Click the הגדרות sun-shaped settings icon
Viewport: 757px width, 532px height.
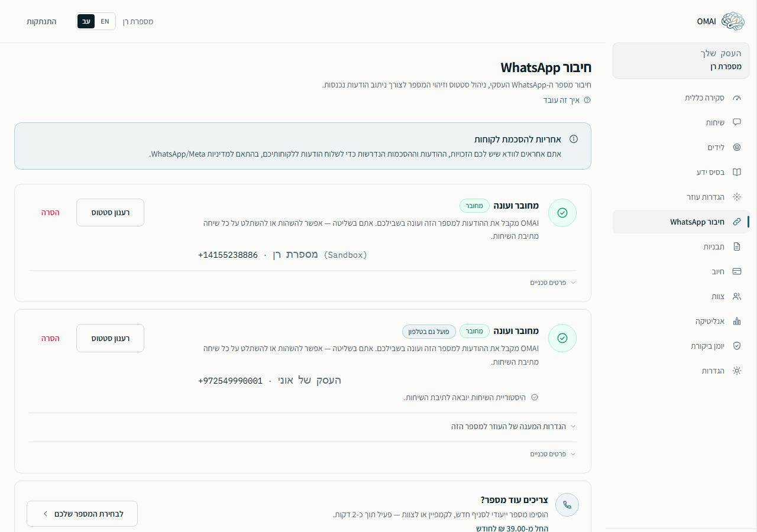[736, 371]
